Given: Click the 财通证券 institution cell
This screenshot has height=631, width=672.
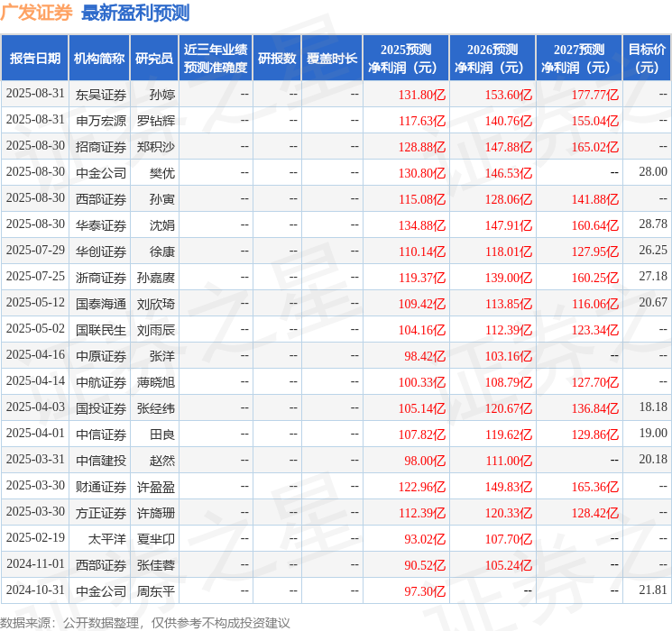Looking at the screenshot, I should click(101, 487).
